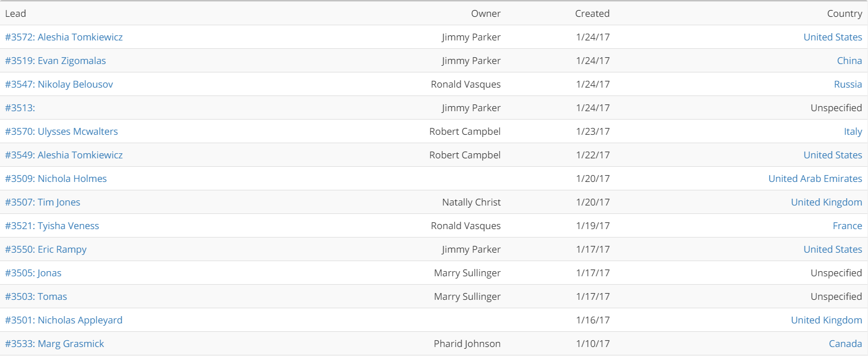Open lead #3572 Aleshia Tomkiewicz
The height and width of the screenshot is (356, 868).
(x=64, y=37)
